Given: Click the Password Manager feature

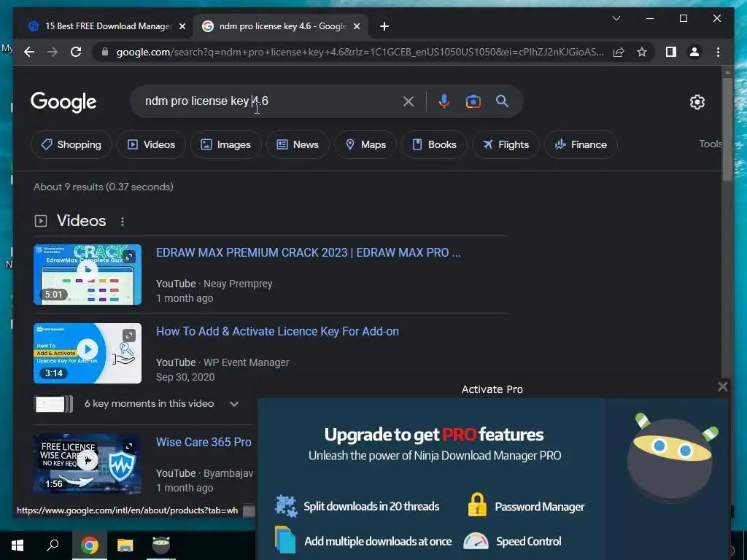Looking at the screenshot, I should pyautogui.click(x=526, y=506).
